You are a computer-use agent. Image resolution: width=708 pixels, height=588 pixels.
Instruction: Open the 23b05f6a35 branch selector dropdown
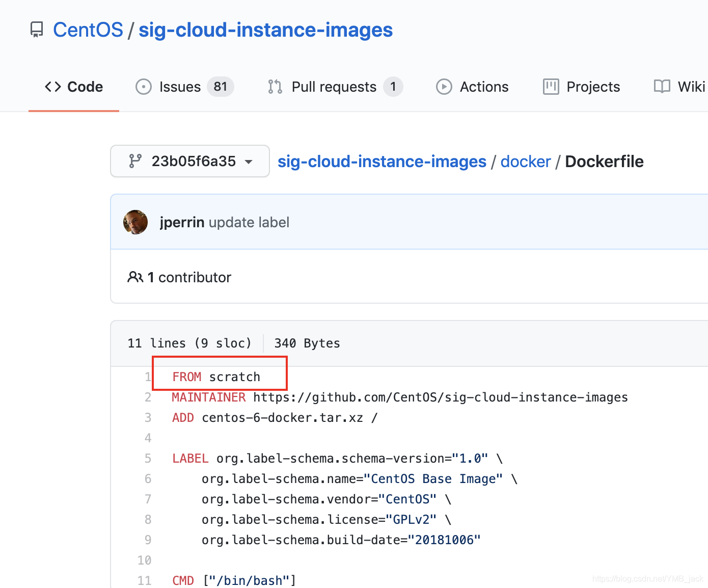pyautogui.click(x=190, y=161)
